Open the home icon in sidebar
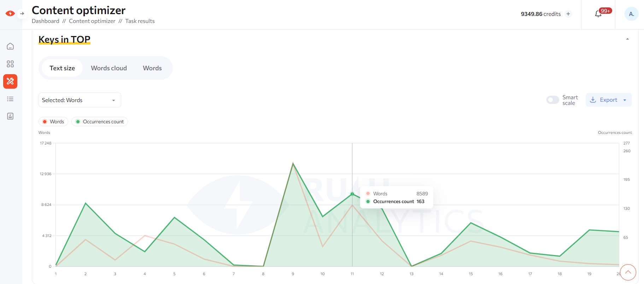This screenshot has width=644, height=284. 10,46
